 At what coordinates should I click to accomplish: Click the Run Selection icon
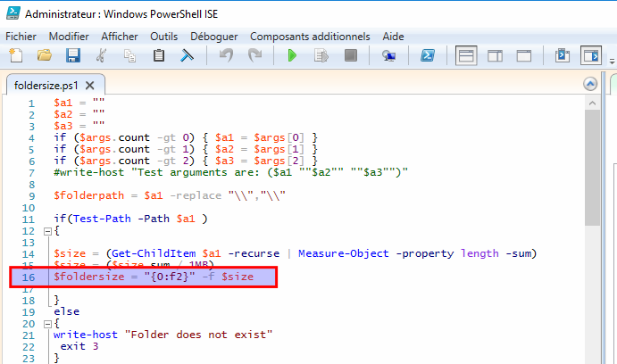(321, 56)
